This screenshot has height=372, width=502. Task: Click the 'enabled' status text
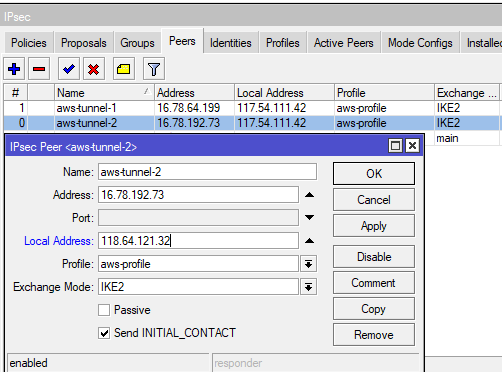point(28,363)
